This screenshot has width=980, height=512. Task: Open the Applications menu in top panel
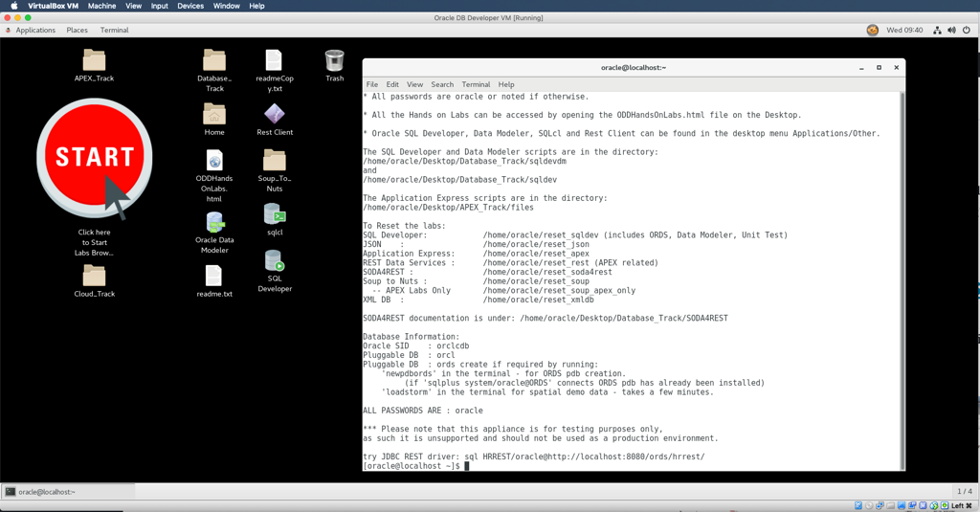click(x=35, y=31)
